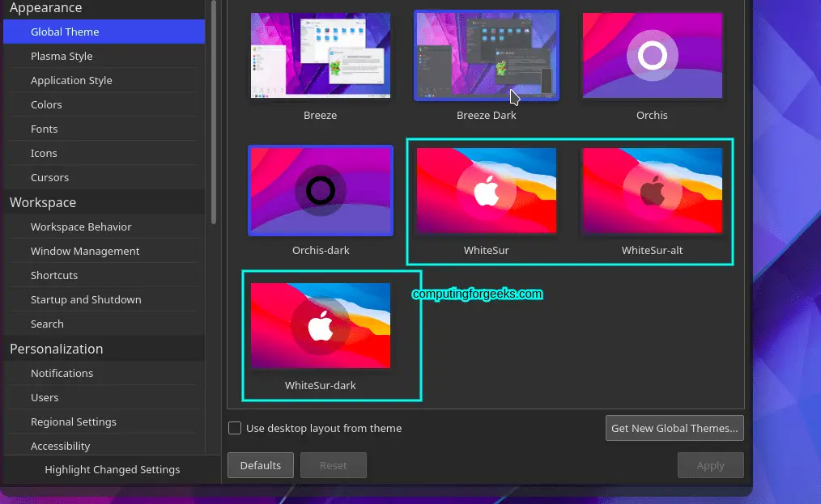Select the WhiteSur theme thumbnail
821x504 pixels.
point(487,190)
